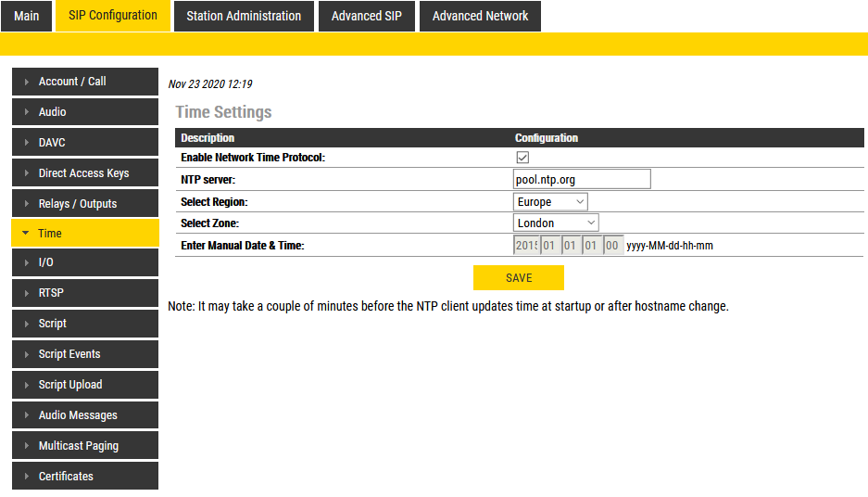Open the Select Region dropdown
Image resolution: width=868 pixels, height=497 pixels.
[x=550, y=202]
